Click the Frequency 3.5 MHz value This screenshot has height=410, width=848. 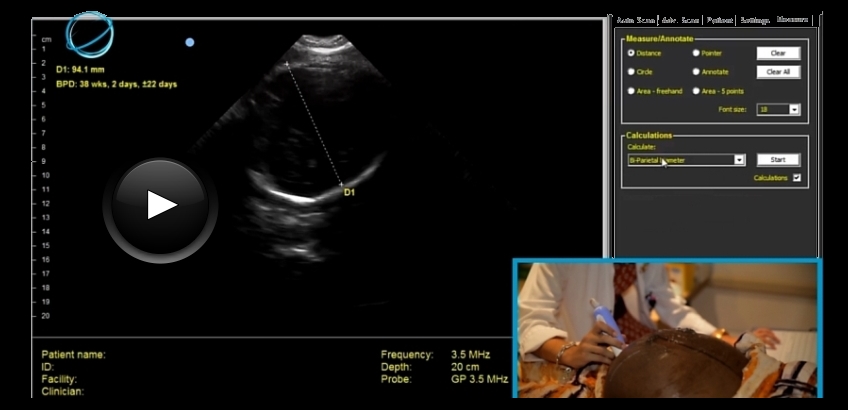point(471,355)
